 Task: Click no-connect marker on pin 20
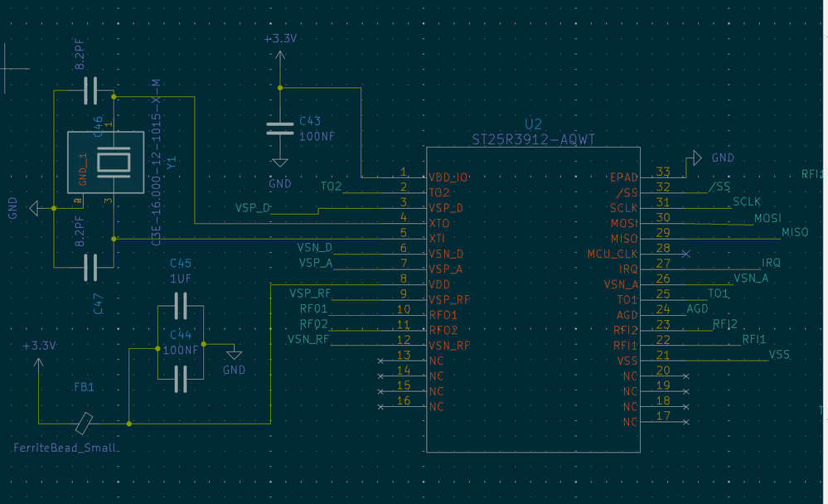tap(686, 376)
